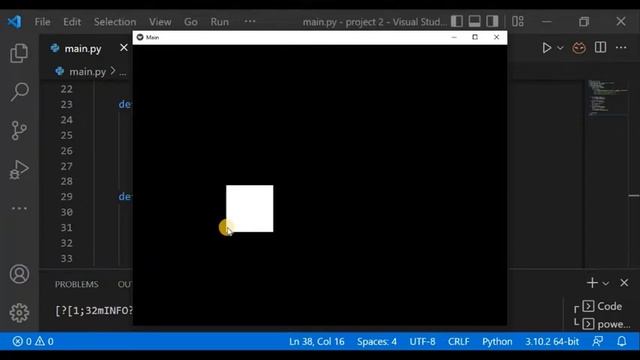Split the editor to the right
The height and width of the screenshot is (360, 640).
[x=600, y=47]
